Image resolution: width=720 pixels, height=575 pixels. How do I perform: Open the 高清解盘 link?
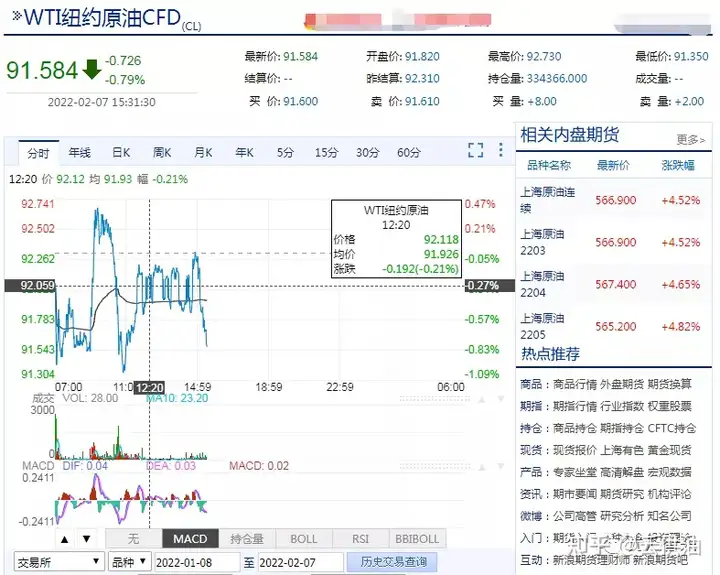coord(622,472)
